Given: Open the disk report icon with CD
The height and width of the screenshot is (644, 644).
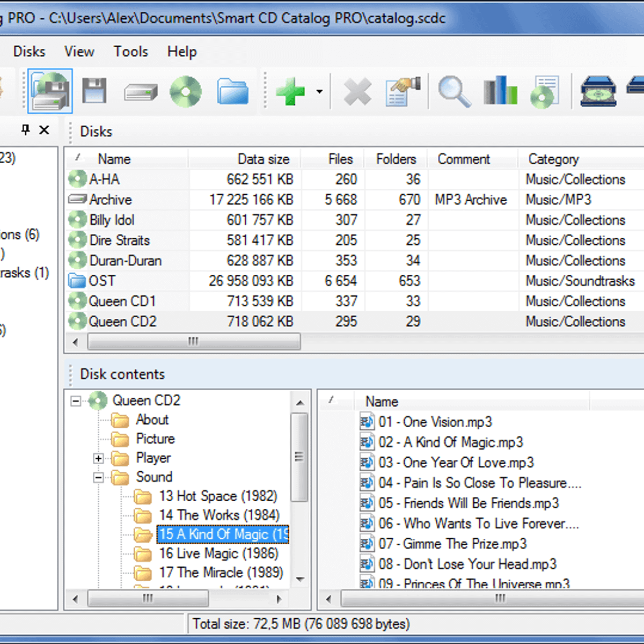Looking at the screenshot, I should point(544,91).
